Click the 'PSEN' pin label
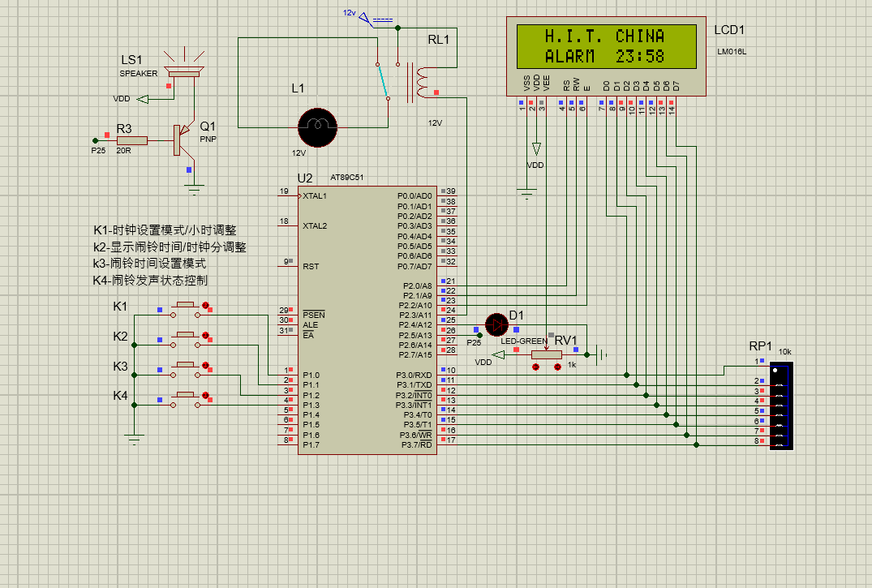 314,315
